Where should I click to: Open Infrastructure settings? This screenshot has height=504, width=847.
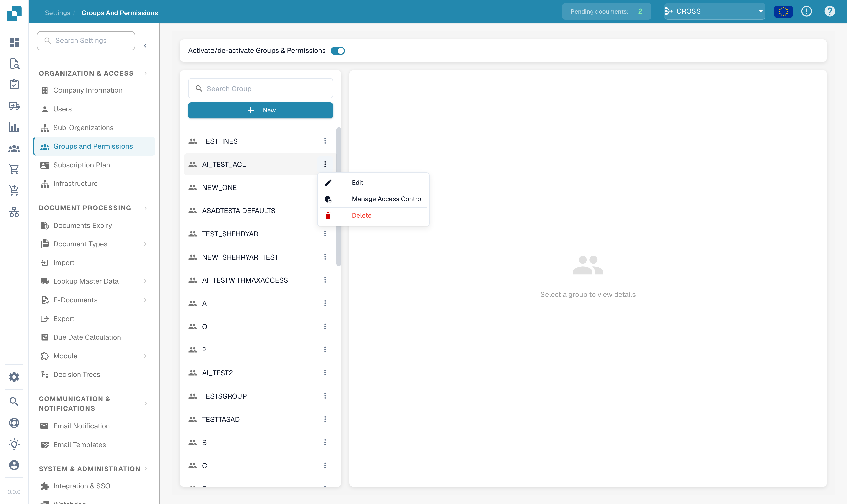[94, 184]
